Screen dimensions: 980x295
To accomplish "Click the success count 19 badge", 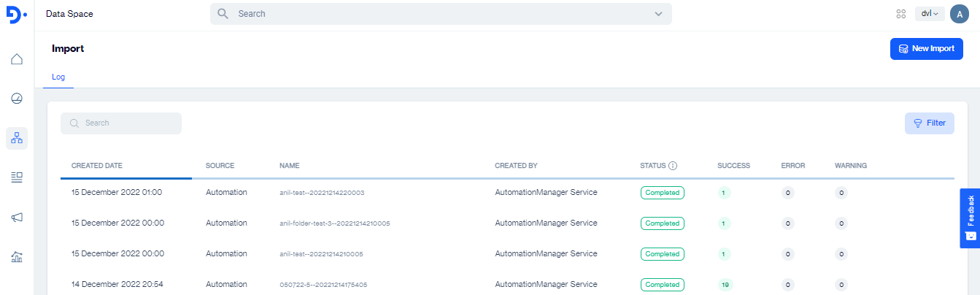I will (x=724, y=285).
